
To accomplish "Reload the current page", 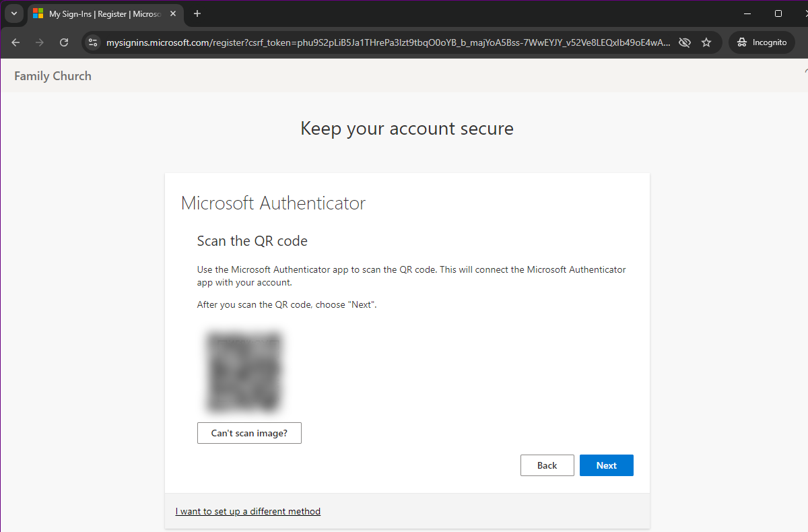I will 64,42.
